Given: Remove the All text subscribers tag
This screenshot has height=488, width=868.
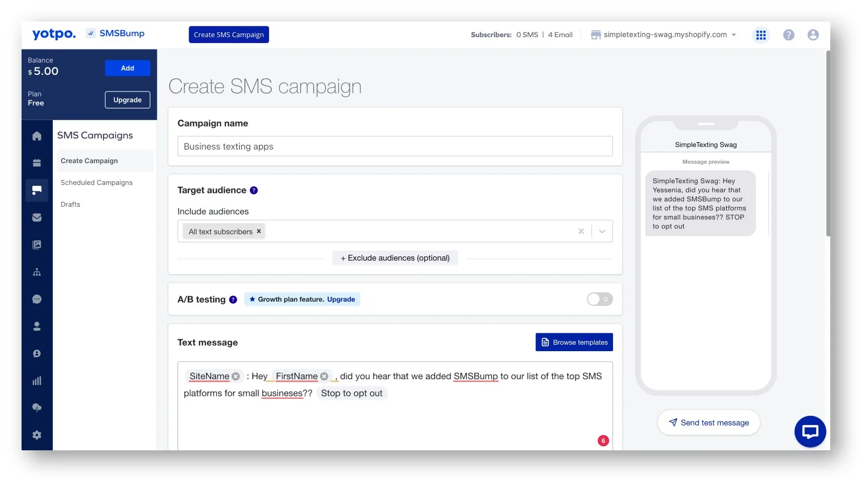Looking at the screenshot, I should [x=259, y=232].
